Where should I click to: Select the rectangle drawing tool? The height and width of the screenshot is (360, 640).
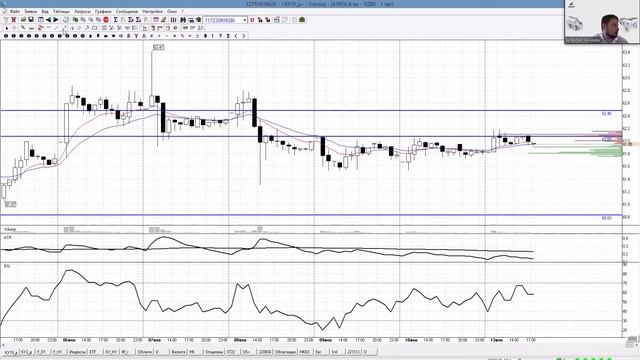[x=94, y=28]
